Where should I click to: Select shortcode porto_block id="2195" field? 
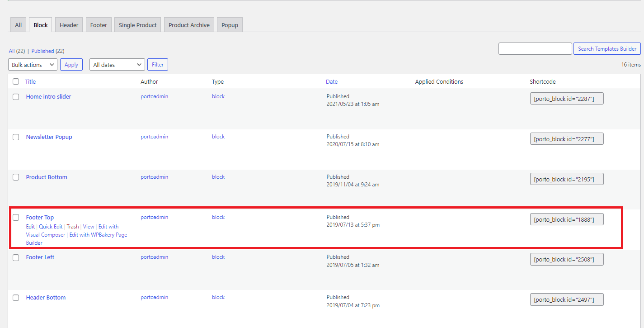tap(567, 179)
